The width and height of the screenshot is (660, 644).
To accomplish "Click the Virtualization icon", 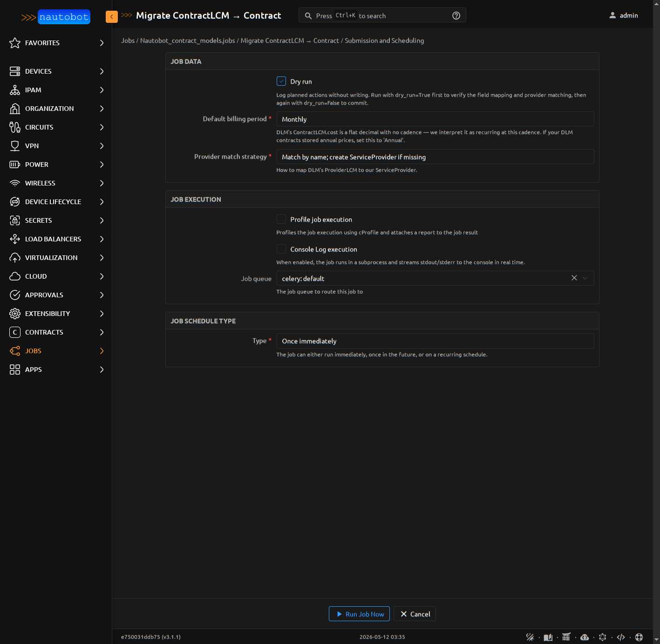I will [15, 258].
